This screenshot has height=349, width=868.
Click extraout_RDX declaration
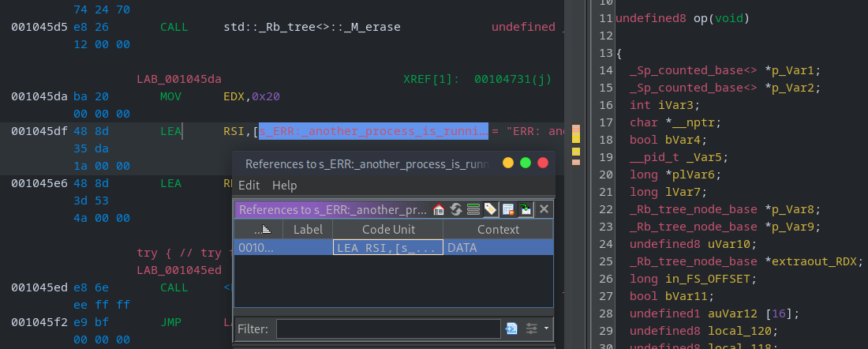point(746,261)
